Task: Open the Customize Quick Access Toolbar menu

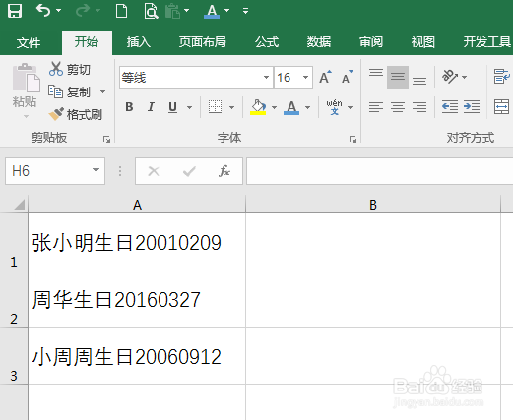Action: (245, 11)
